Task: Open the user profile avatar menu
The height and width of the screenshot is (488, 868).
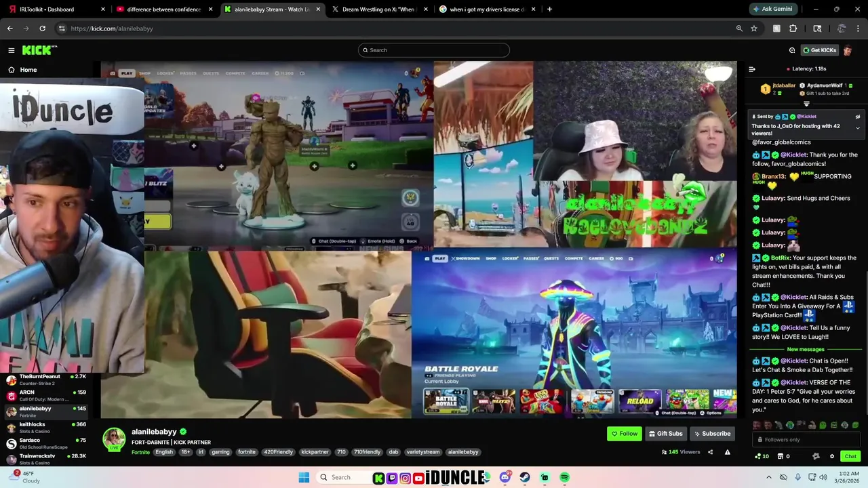Action: [x=848, y=50]
